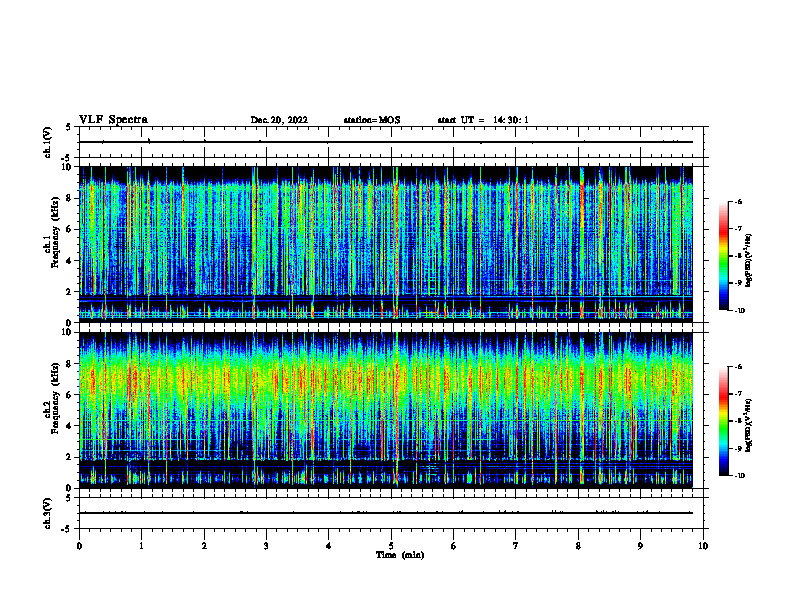
Task: Click ch.1(V) axis tick label "5"
Action: (x=69, y=127)
